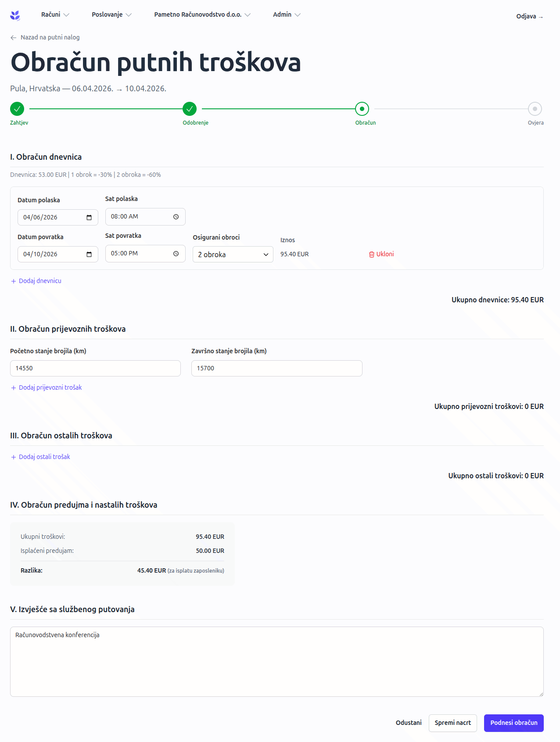Click clock icon in Sat polaska
The width and height of the screenshot is (560, 742).
pos(176,217)
